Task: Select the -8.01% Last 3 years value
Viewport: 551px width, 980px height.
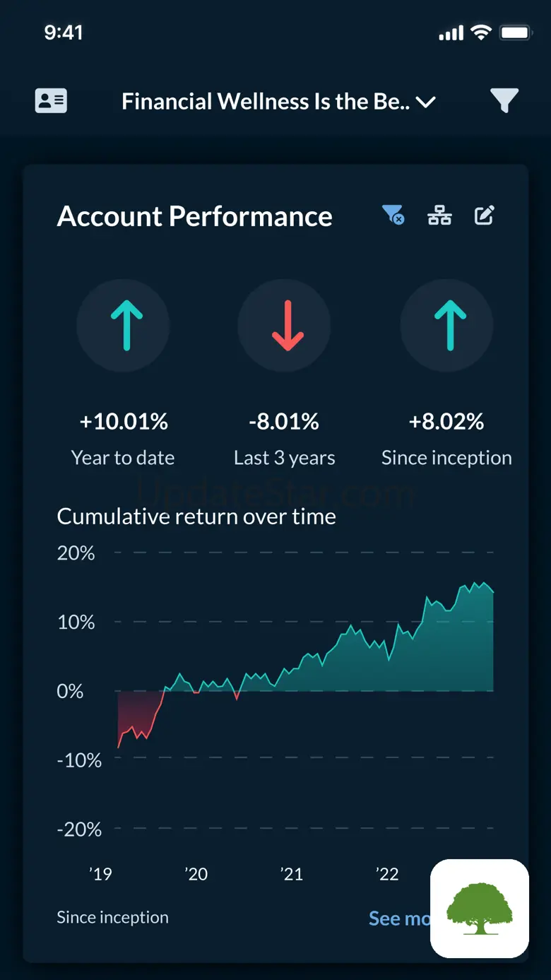Action: point(284,422)
